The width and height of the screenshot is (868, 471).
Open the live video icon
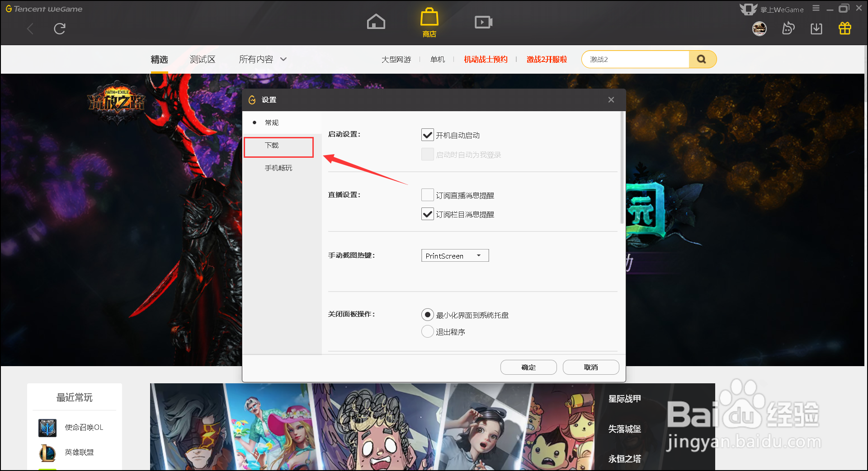[x=483, y=22]
